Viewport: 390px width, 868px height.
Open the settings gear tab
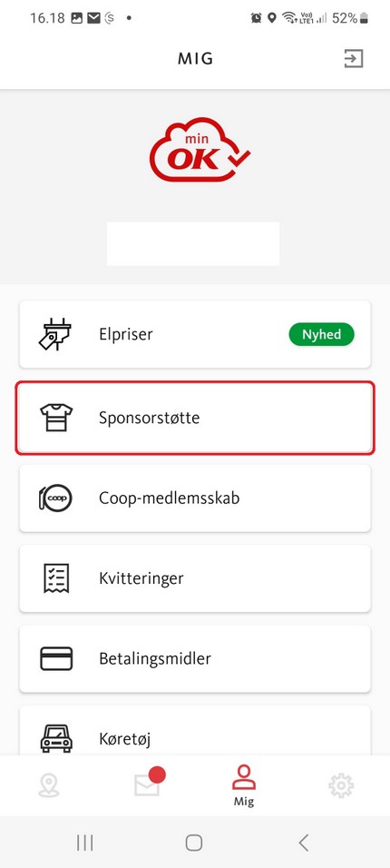(341, 785)
